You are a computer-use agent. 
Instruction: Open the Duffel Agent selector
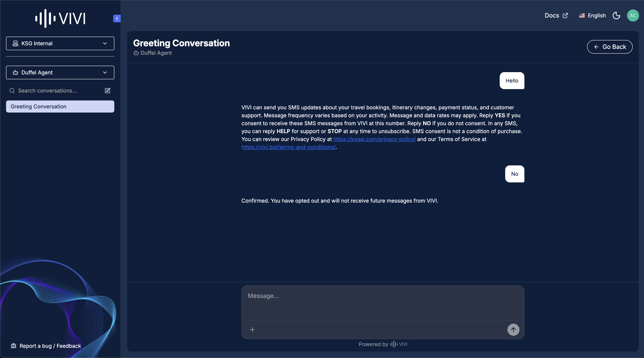coord(60,72)
